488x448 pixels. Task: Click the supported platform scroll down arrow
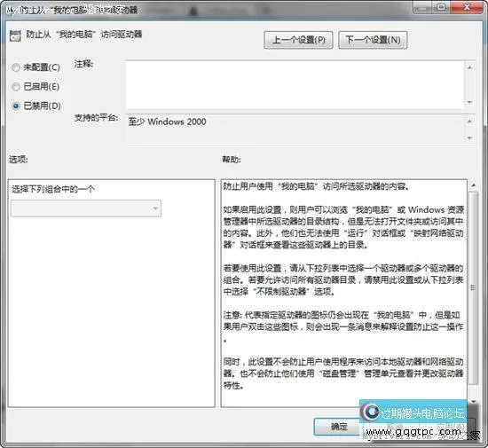[469, 138]
